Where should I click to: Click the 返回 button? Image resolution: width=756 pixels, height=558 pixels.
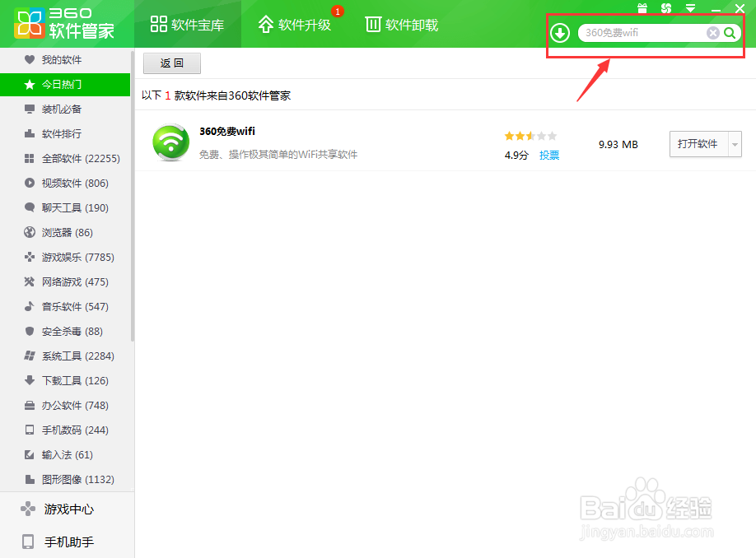tap(171, 63)
